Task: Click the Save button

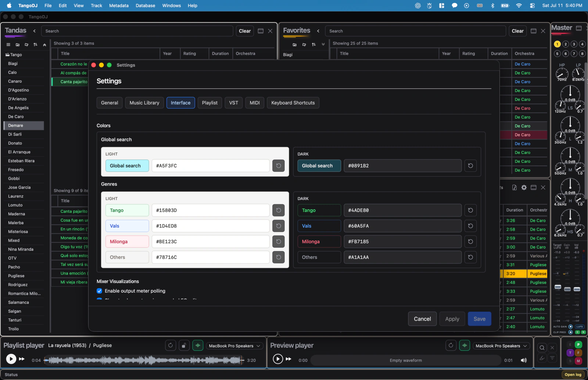Action: coord(479,319)
